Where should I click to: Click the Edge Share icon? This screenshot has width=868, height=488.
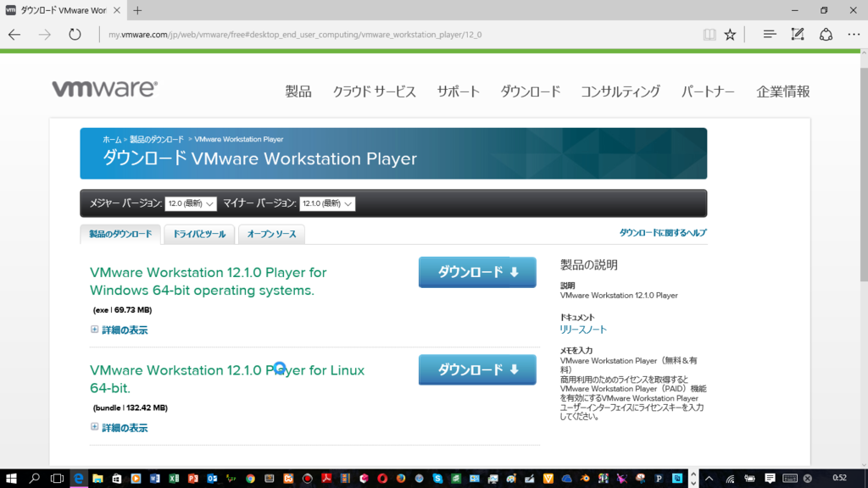(826, 34)
